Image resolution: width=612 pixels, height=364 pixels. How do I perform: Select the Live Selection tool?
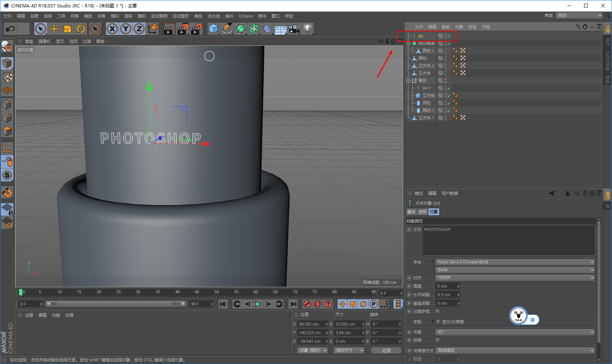click(x=41, y=29)
